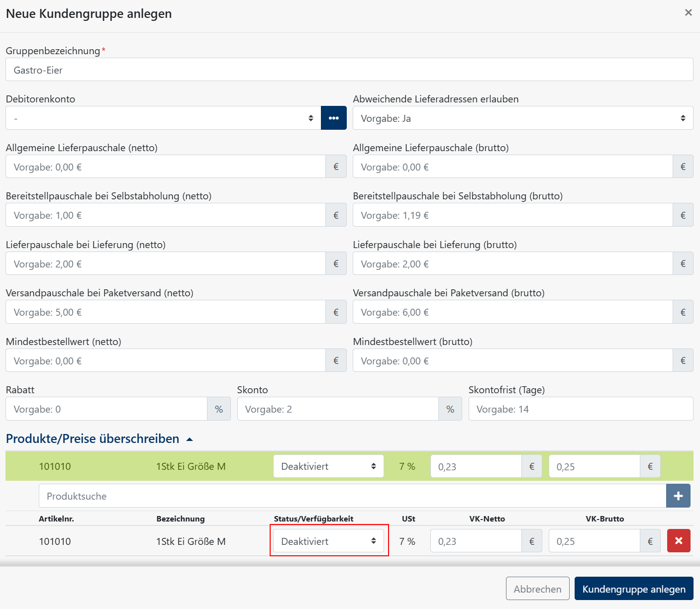Open Abweichende Lieferadressen erlauben dropdown
The width and height of the screenshot is (700, 609).
tap(523, 118)
